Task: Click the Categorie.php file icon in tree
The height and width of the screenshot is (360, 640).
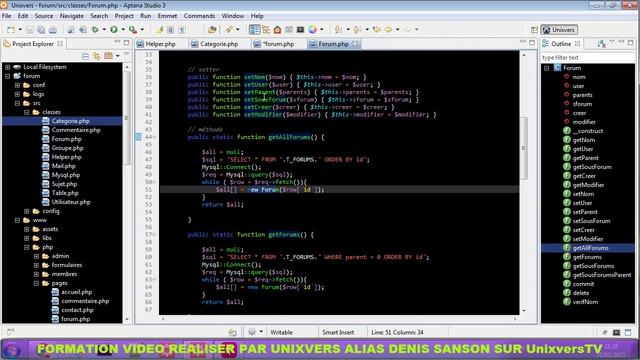Action: 46,121
